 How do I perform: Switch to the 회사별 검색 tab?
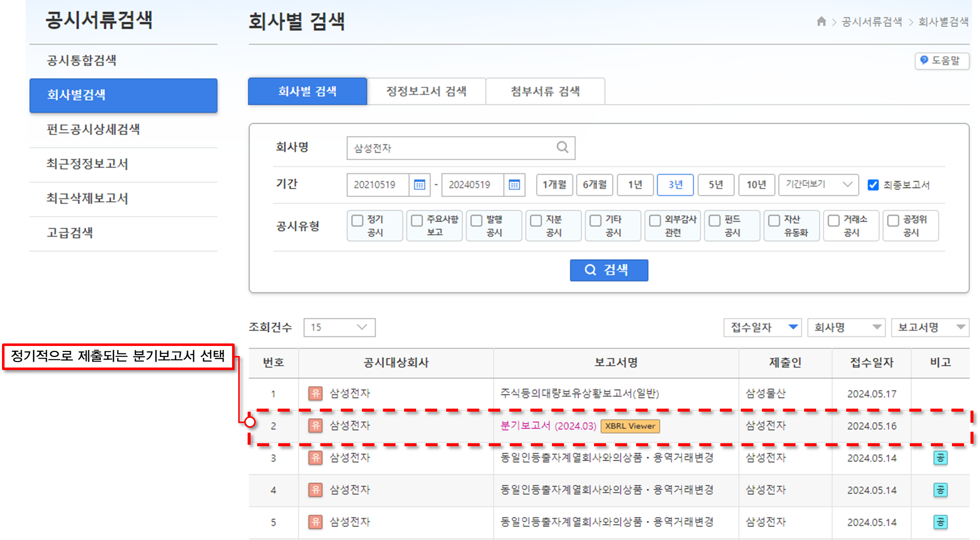point(307,91)
